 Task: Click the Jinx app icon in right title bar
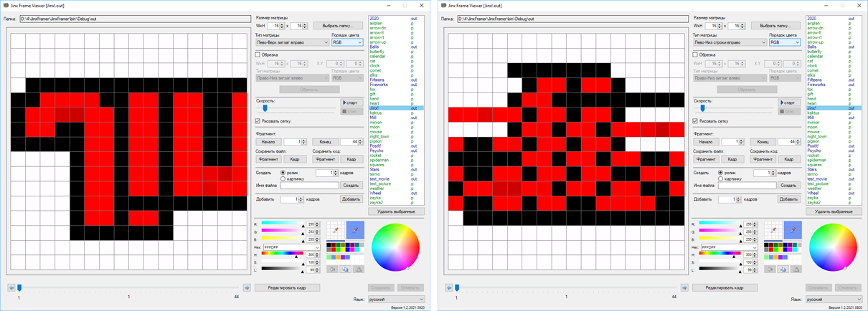pyautogui.click(x=444, y=5)
